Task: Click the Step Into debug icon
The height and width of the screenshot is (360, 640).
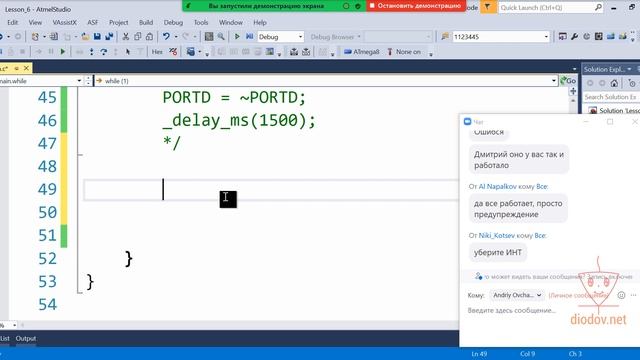Action: click(91, 52)
